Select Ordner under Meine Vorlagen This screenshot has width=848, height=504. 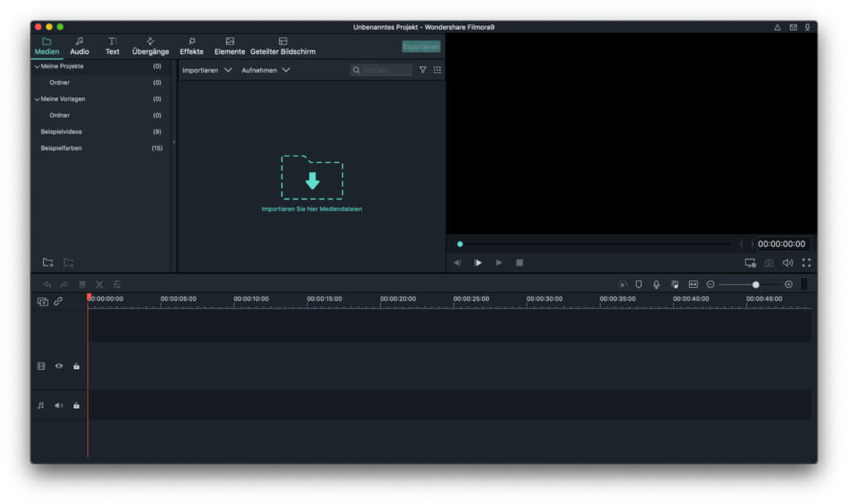60,116
